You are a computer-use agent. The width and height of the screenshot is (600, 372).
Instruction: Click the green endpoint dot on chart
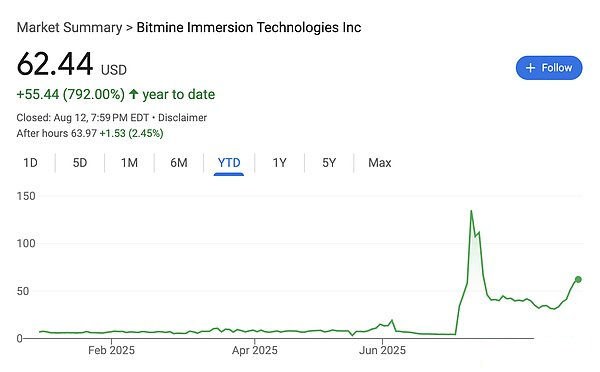click(578, 279)
